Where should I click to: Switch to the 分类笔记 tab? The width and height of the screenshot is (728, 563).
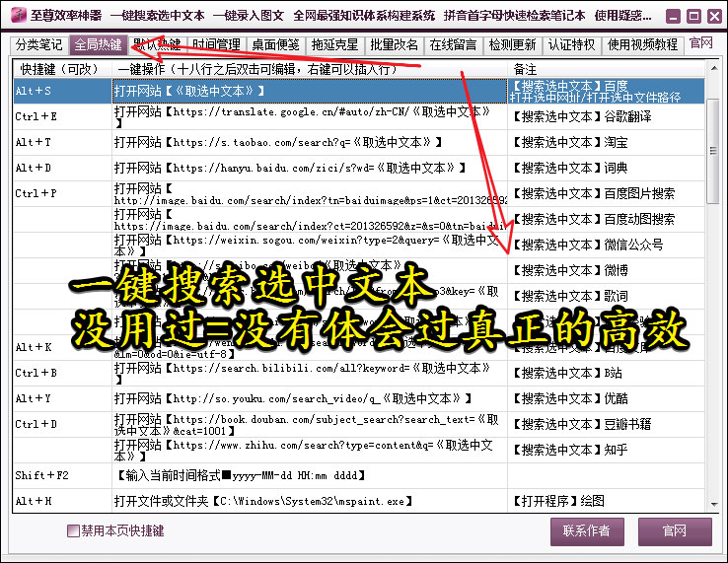(x=39, y=44)
